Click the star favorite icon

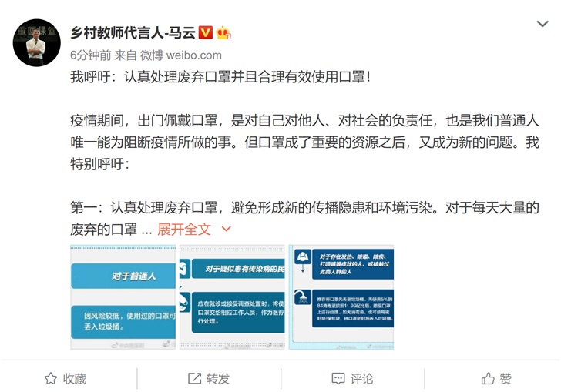click(x=50, y=378)
